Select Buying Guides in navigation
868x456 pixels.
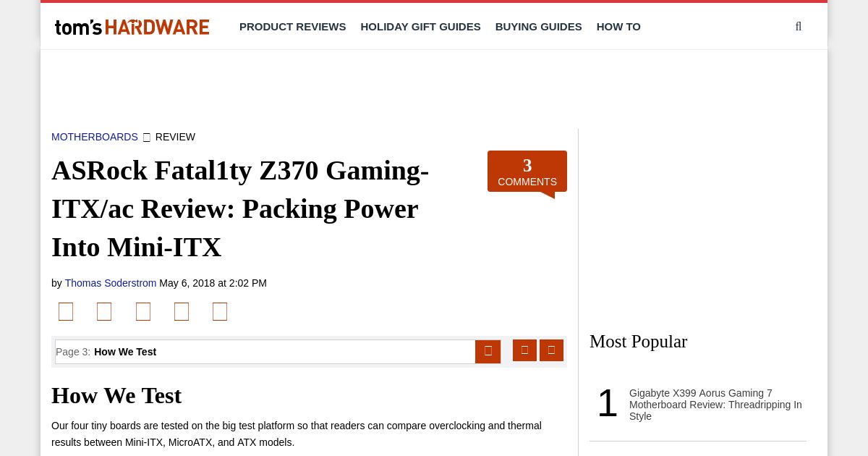click(x=539, y=27)
